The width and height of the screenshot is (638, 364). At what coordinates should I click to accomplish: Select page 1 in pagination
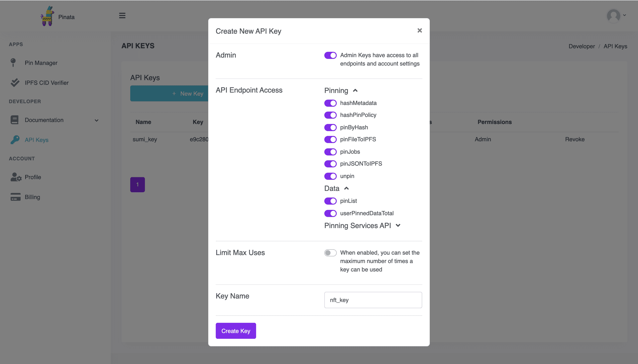click(137, 184)
